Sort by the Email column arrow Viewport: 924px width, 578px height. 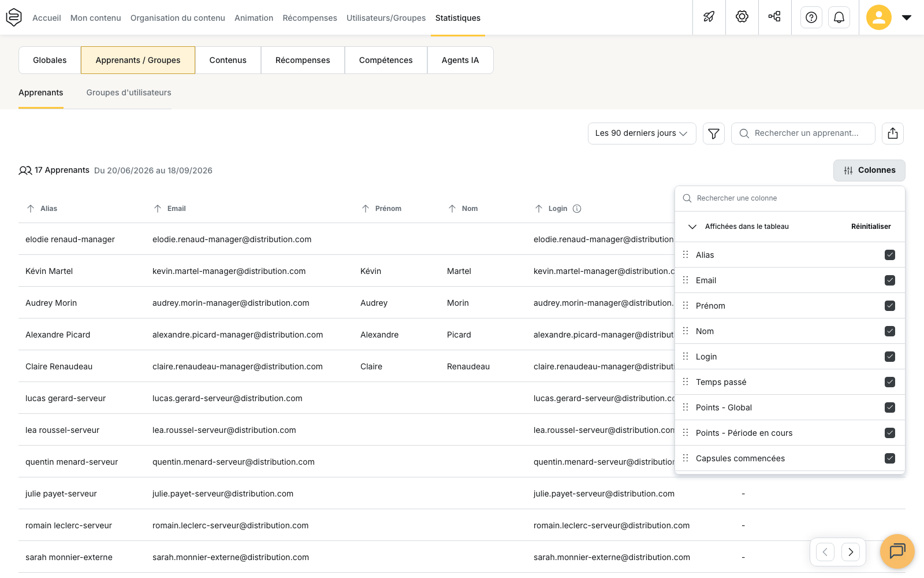(x=158, y=209)
